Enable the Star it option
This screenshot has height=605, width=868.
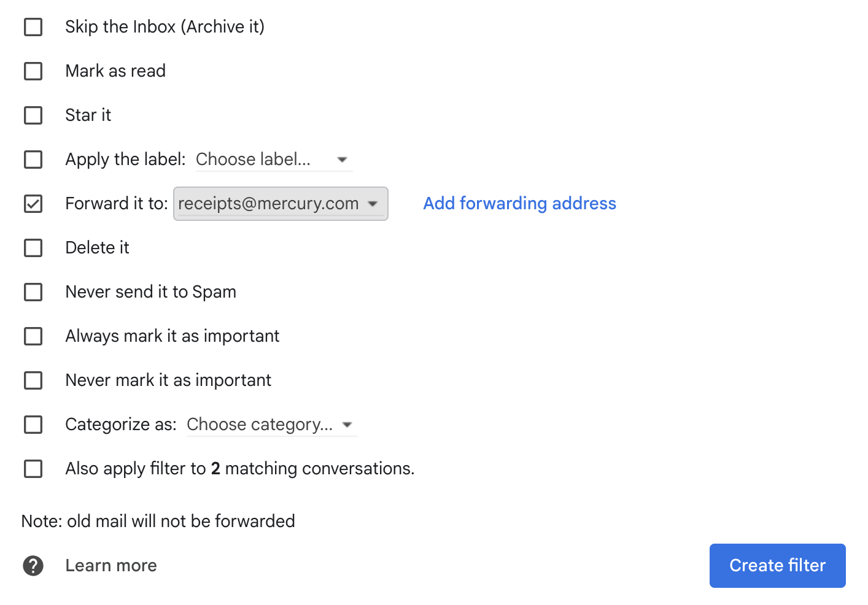33,115
